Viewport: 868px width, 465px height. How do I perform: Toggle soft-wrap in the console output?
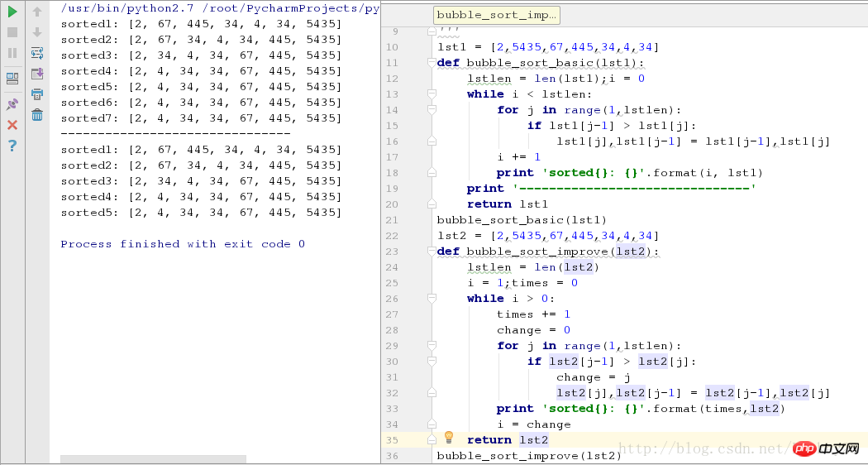pyautogui.click(x=37, y=53)
